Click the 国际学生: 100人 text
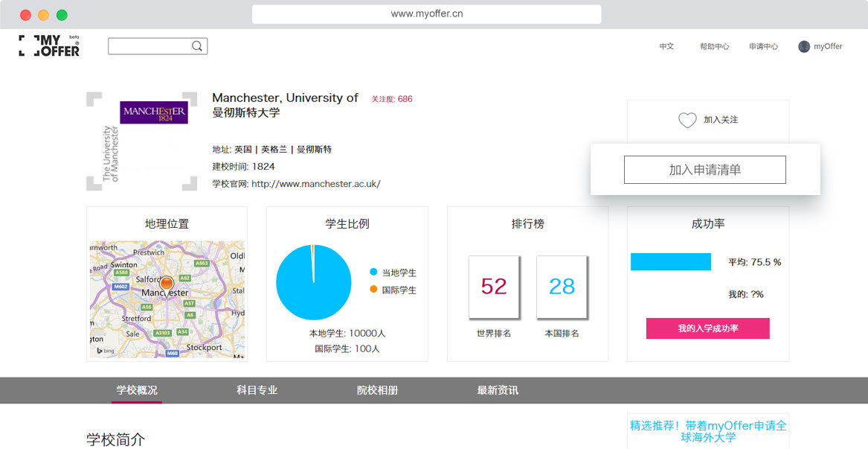868x449 pixels. [347, 348]
